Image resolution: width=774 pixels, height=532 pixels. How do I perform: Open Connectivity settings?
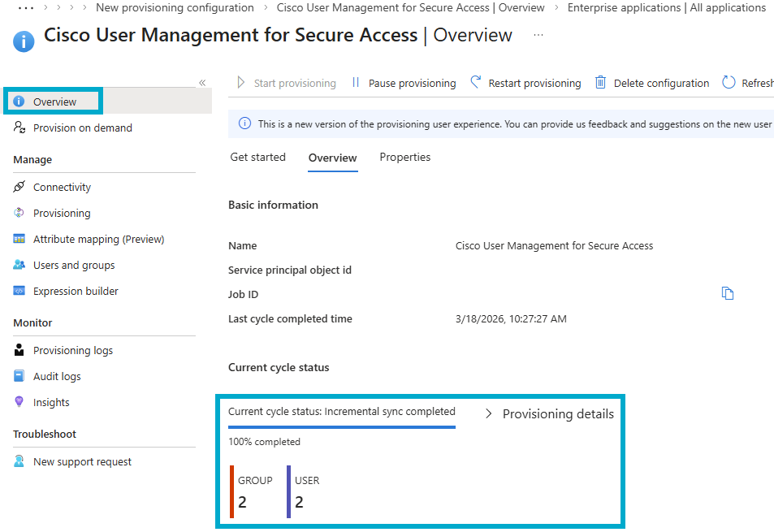coord(62,187)
